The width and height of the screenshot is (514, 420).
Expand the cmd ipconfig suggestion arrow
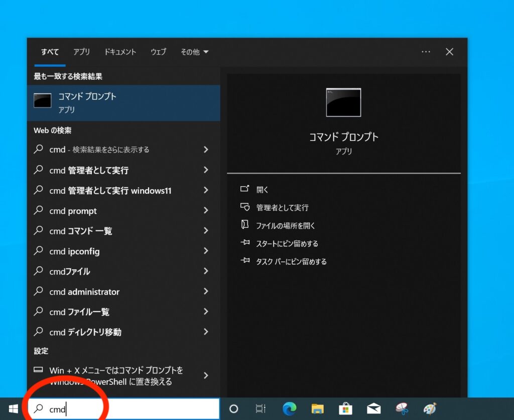click(x=206, y=251)
